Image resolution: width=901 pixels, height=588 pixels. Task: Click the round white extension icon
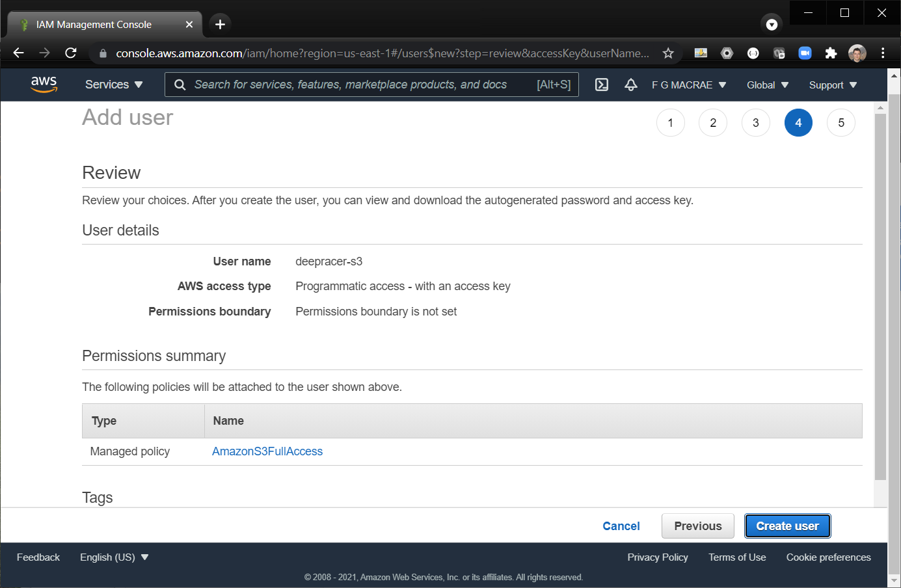point(753,53)
